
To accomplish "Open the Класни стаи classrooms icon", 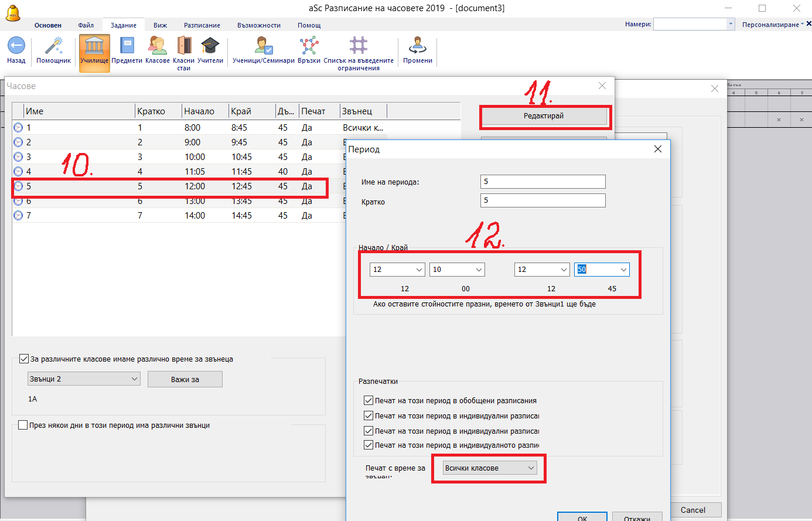I will (x=183, y=46).
